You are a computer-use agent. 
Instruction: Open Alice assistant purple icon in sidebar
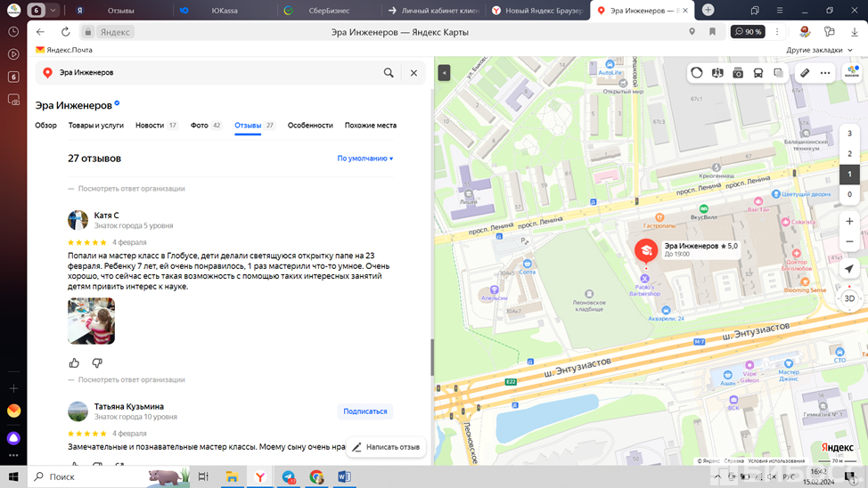coord(13,438)
